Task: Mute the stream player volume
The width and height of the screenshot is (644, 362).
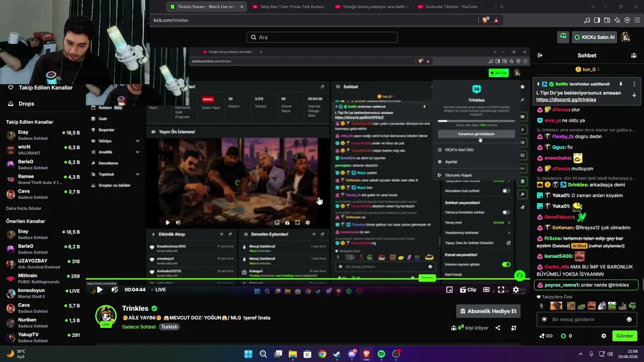Action: pos(115,290)
